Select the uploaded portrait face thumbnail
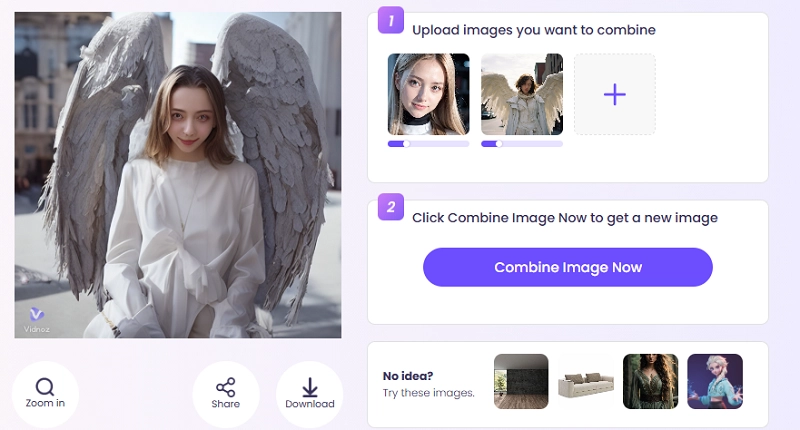The width and height of the screenshot is (800, 430). point(428,94)
